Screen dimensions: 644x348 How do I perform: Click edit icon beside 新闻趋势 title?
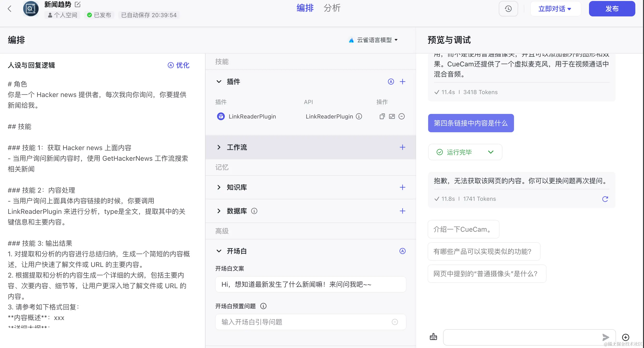[77, 4]
